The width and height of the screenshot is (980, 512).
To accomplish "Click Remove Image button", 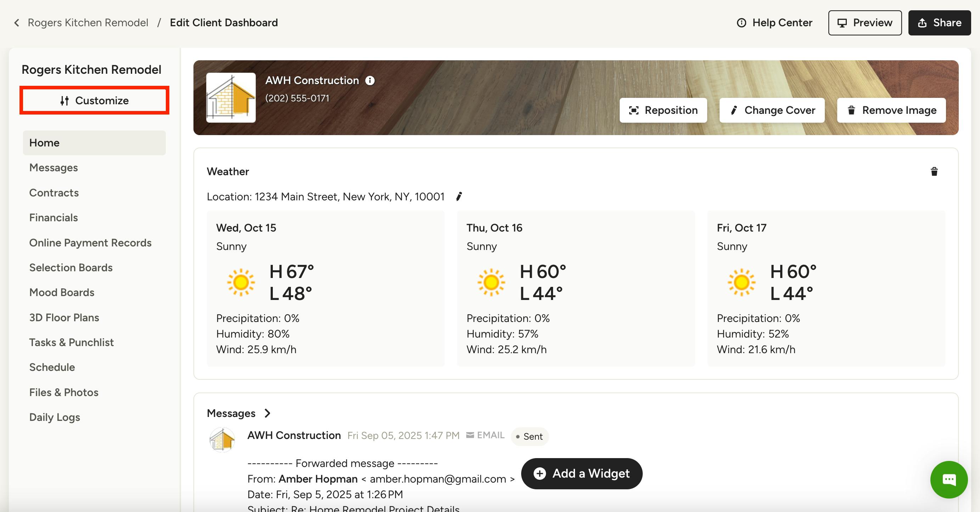I will click(x=891, y=110).
